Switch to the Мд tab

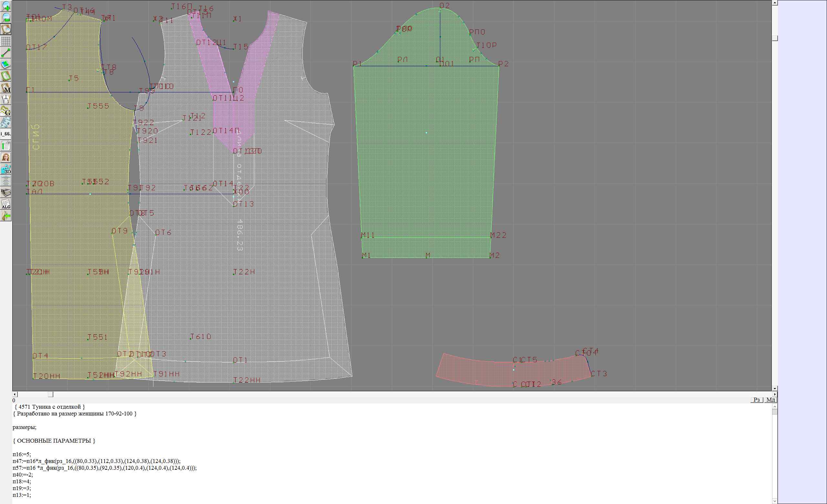pos(770,400)
